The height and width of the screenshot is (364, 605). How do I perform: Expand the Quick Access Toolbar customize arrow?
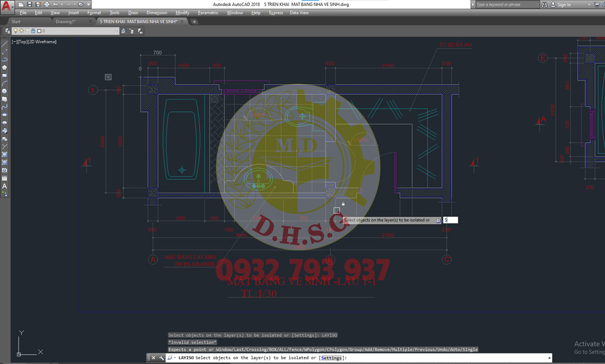[89, 5]
